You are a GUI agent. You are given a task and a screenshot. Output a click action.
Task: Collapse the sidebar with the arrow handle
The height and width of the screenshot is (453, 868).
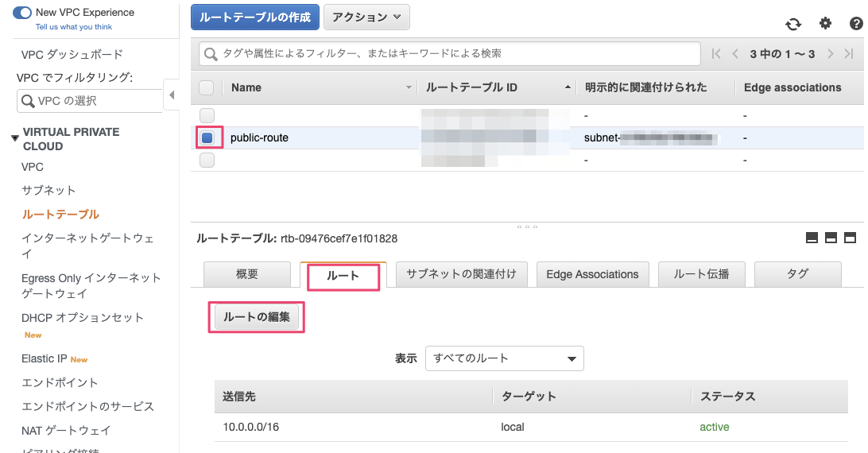171,96
